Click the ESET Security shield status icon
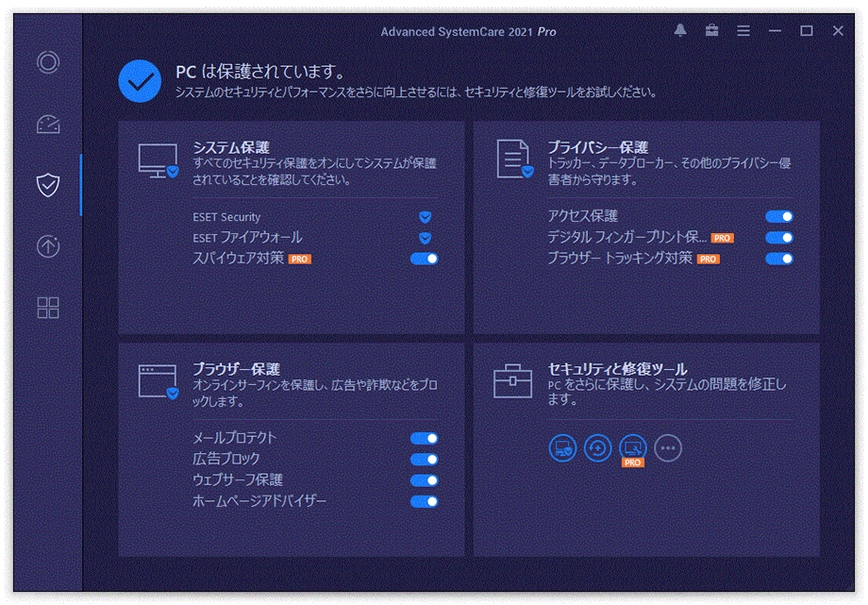 426,217
